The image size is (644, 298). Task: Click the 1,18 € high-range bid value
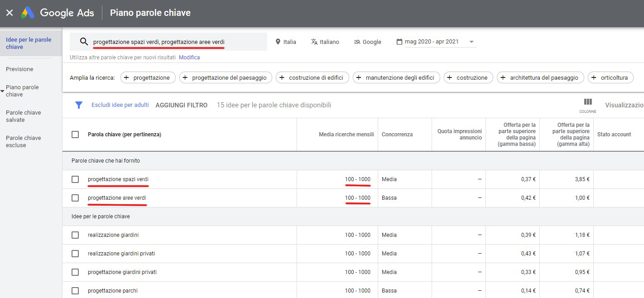582,235
